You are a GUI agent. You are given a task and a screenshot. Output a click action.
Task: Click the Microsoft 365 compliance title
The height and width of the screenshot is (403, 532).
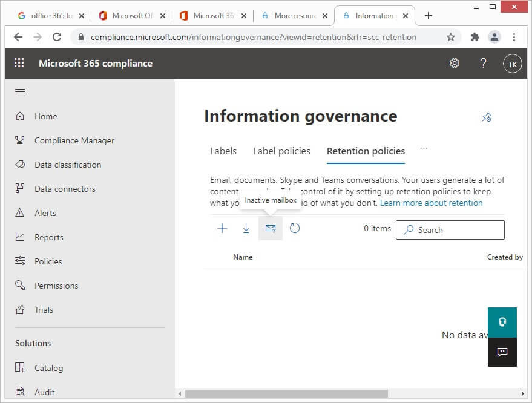[x=96, y=64]
